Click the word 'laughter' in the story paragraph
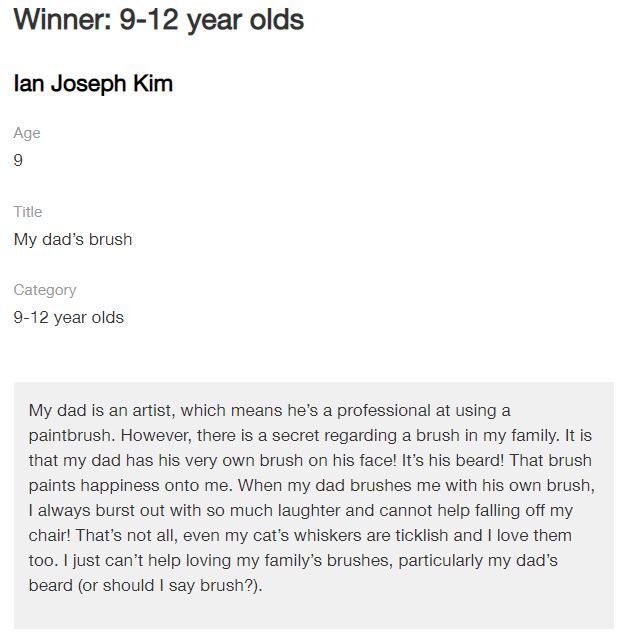The width and height of the screenshot is (625, 644). pos(309,511)
